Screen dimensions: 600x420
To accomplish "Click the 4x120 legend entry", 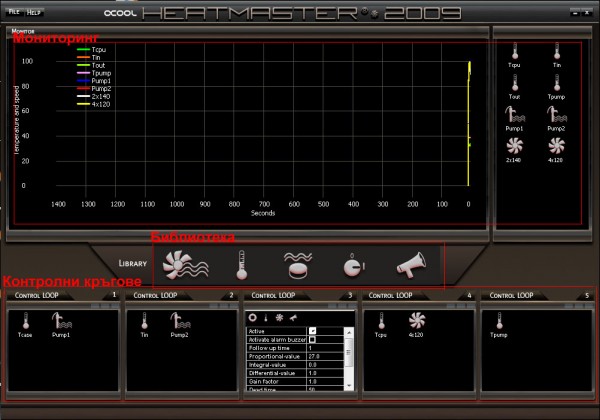I will [x=93, y=104].
